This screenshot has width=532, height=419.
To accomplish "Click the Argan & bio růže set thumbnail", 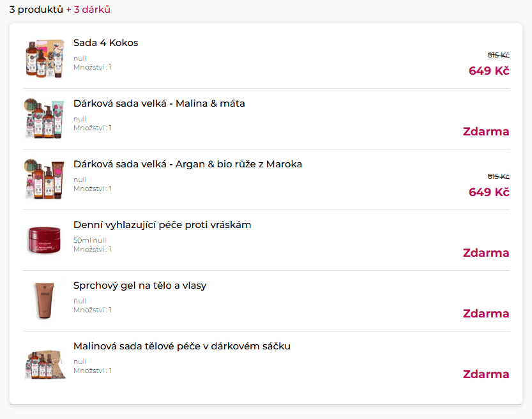I will click(45, 179).
